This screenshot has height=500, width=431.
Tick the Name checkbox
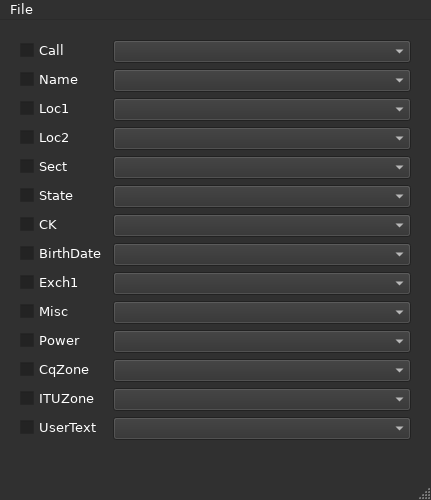(x=27, y=79)
